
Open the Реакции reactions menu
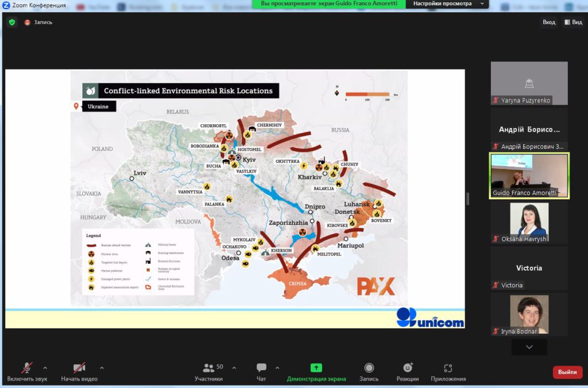pos(407,371)
